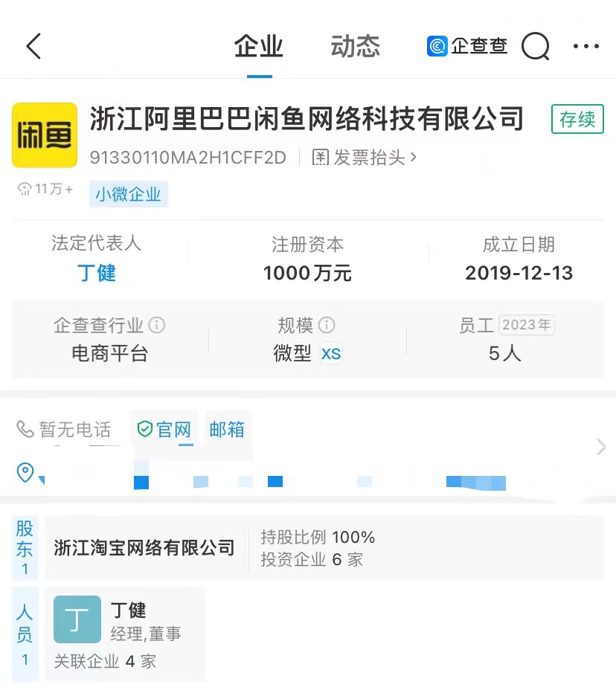Expand contact details with right chevron
This screenshot has width=616, height=693.
pyautogui.click(x=601, y=447)
